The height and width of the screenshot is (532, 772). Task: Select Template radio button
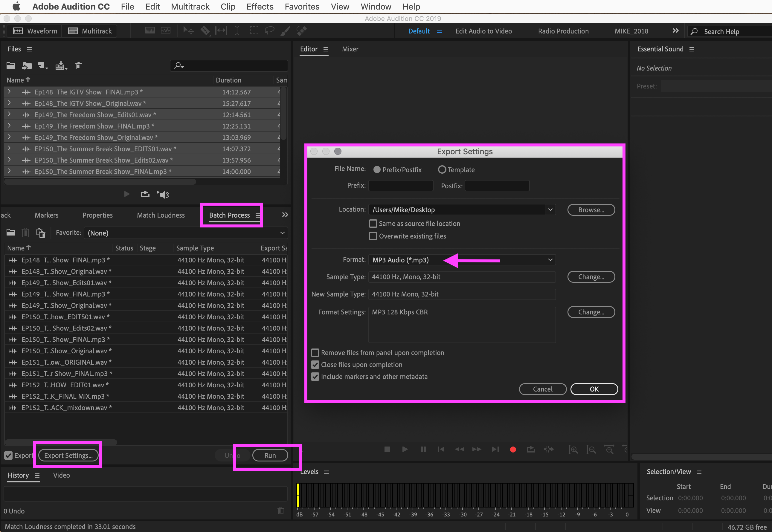click(442, 170)
